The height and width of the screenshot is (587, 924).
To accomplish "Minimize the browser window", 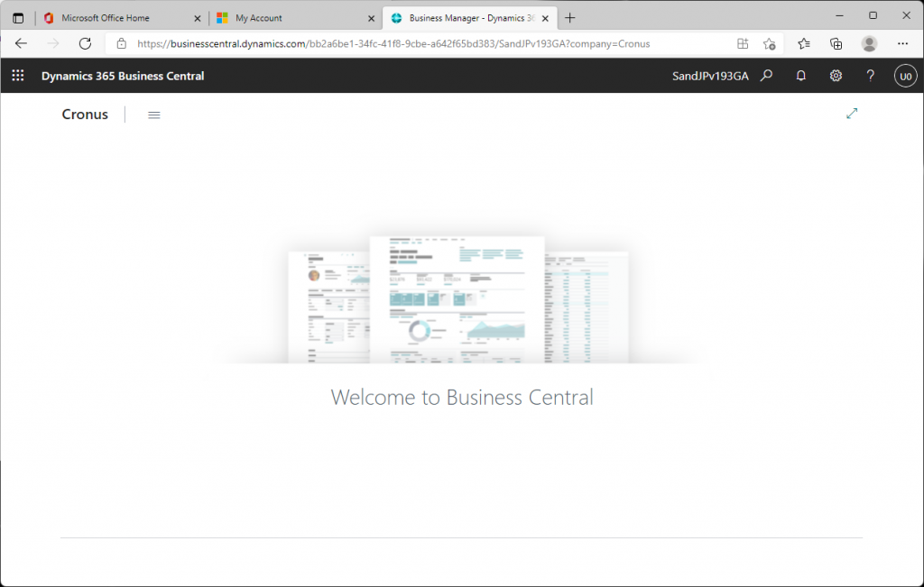I will tap(839, 16).
